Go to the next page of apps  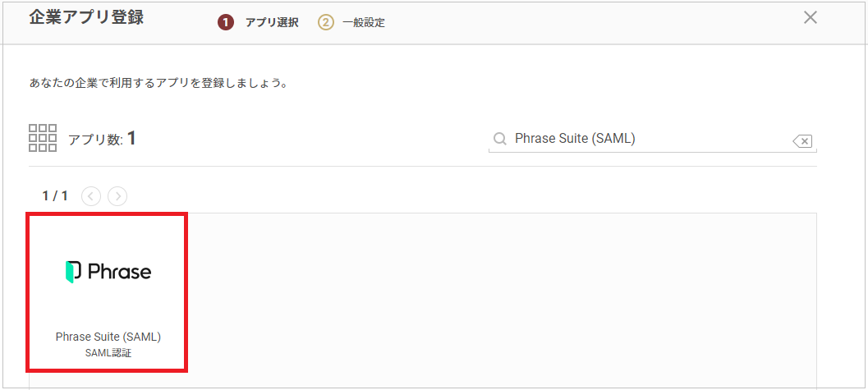pos(117,196)
